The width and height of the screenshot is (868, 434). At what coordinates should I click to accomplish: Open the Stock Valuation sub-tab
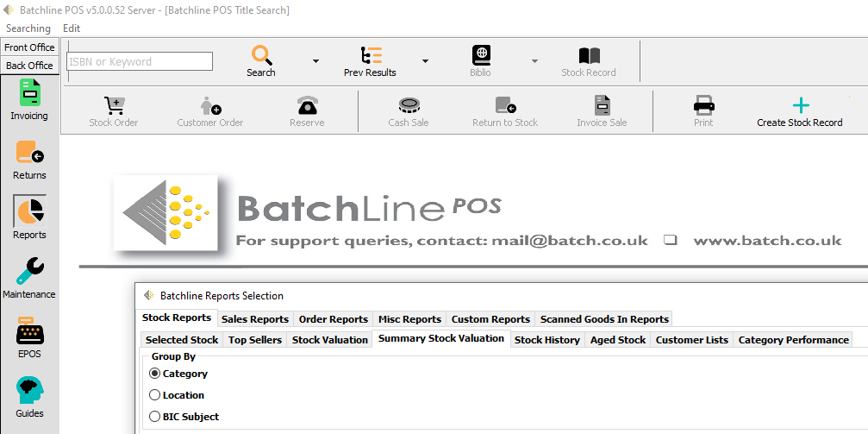pyautogui.click(x=330, y=340)
